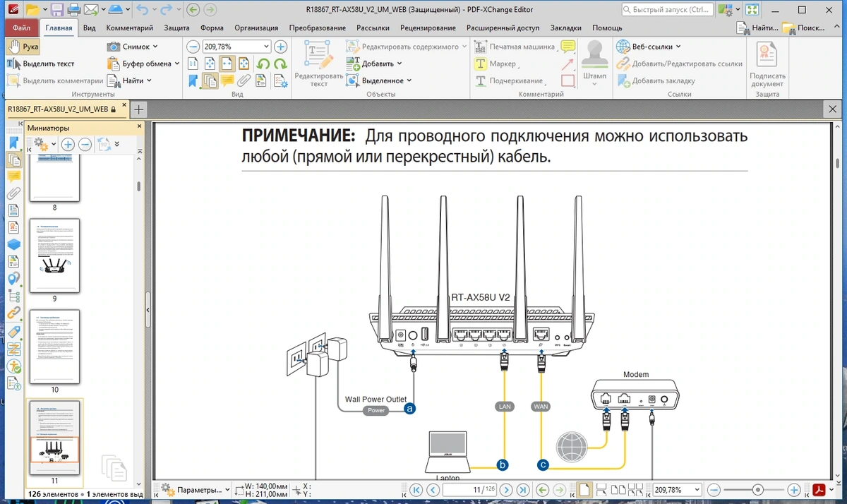Switch to the Вид ribbon tab
Screen dimensions: 847x504
pyautogui.click(x=90, y=28)
